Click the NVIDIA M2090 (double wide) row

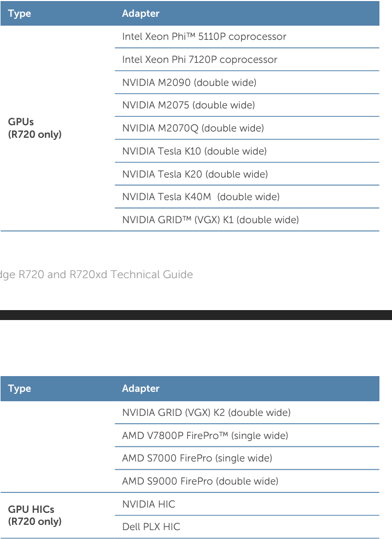pos(189,83)
